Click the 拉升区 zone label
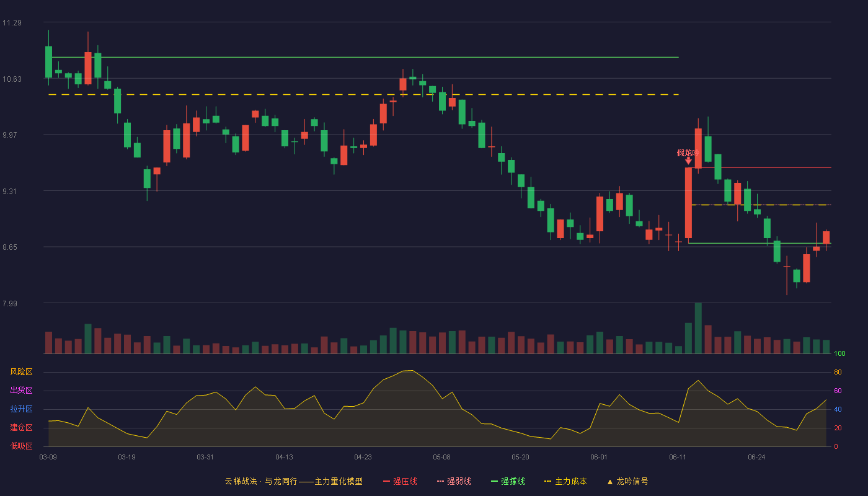The width and height of the screenshot is (868, 496). (x=21, y=409)
